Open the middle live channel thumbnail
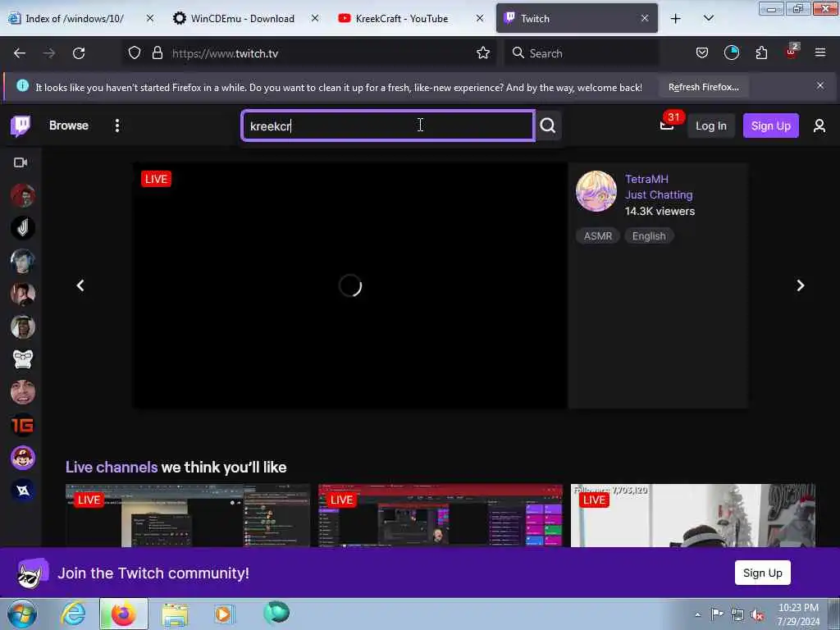The image size is (840, 630). 441,515
